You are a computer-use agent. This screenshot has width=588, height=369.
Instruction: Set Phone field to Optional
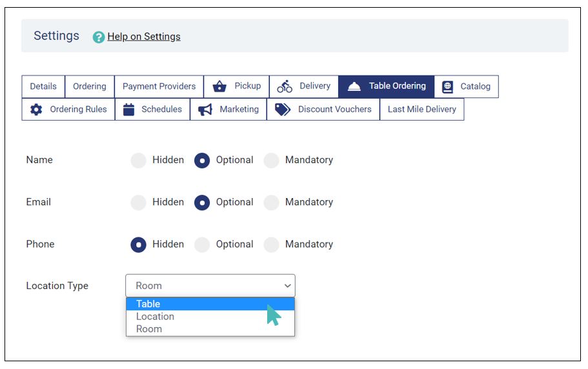click(202, 244)
